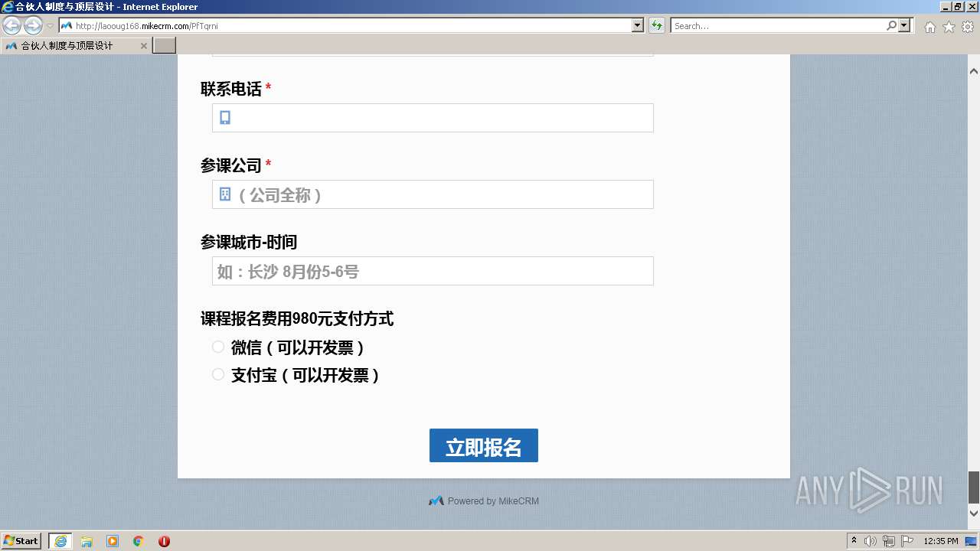The height and width of the screenshot is (551, 980).
Task: Open Favorites star icon
Action: tap(949, 27)
